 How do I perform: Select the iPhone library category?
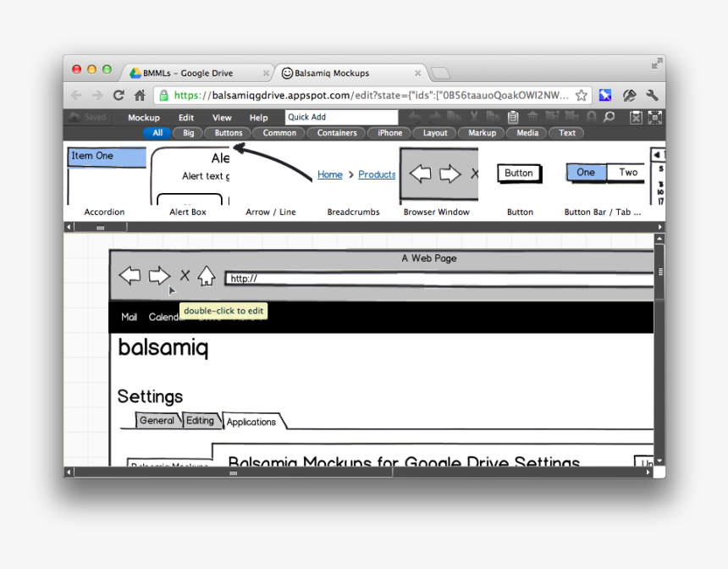click(390, 133)
